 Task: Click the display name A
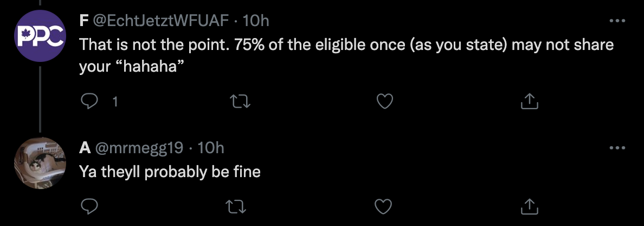click(85, 148)
